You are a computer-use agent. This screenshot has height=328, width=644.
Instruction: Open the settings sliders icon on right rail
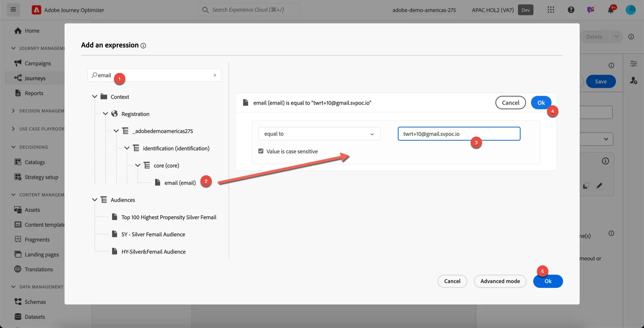click(x=634, y=64)
